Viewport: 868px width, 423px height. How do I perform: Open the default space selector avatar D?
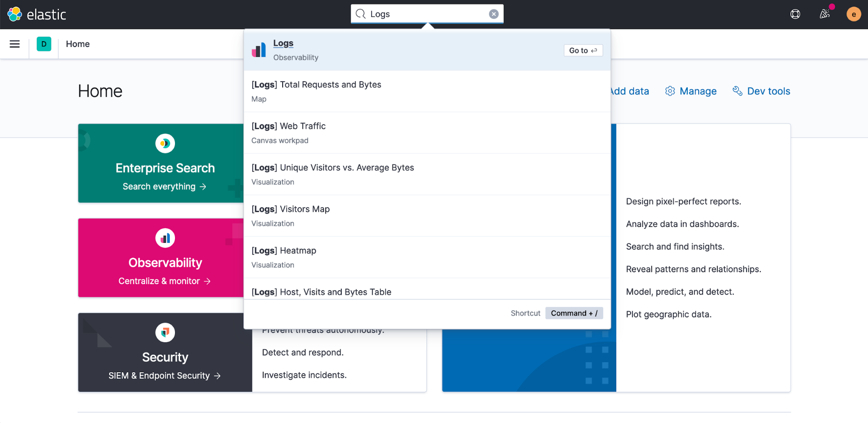[x=44, y=44]
